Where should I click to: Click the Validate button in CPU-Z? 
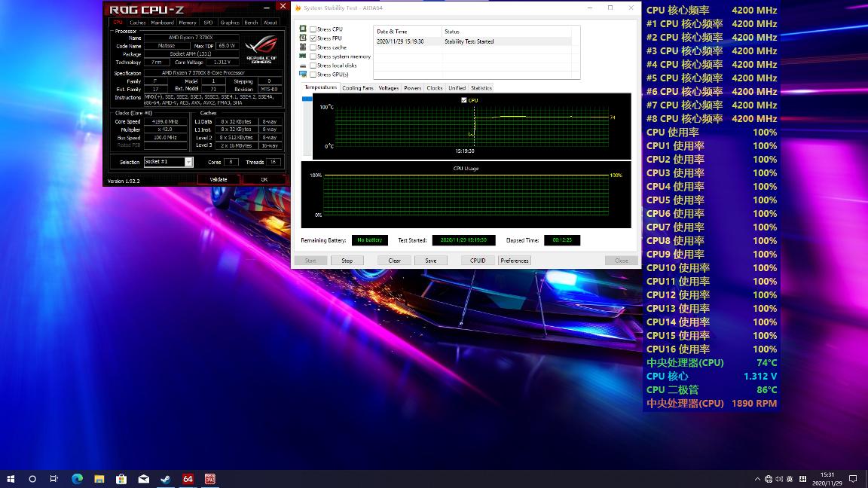coord(218,180)
